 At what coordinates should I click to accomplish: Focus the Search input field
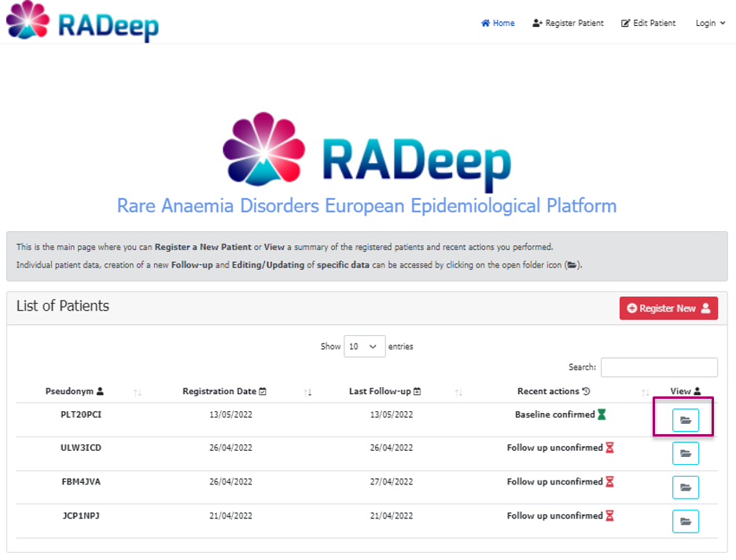click(659, 367)
